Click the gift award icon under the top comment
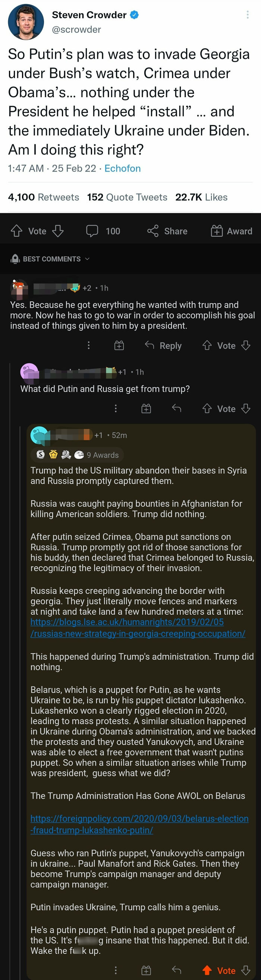The width and height of the screenshot is (261, 980). click(119, 345)
